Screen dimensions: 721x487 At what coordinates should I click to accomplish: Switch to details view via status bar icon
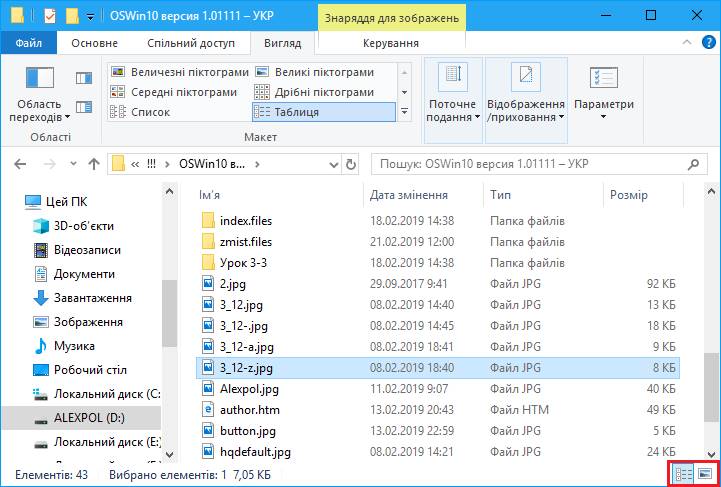[x=683, y=474]
